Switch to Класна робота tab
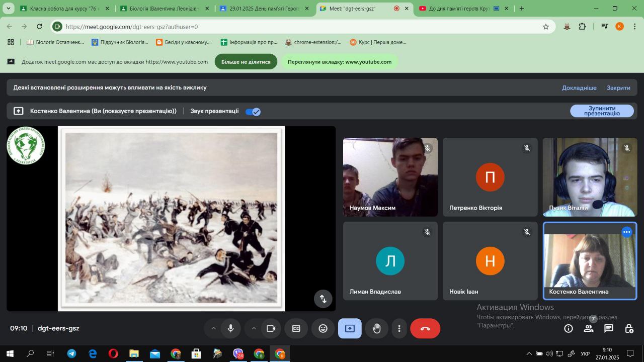Image resolution: width=644 pixels, height=362 pixels. [x=64, y=9]
